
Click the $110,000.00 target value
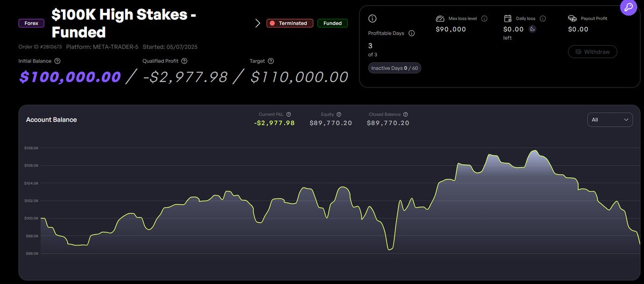[x=299, y=77]
